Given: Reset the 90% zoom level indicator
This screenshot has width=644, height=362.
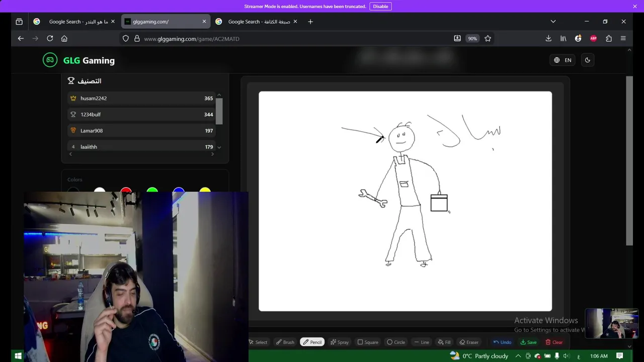Looking at the screenshot, I should 472,39.
